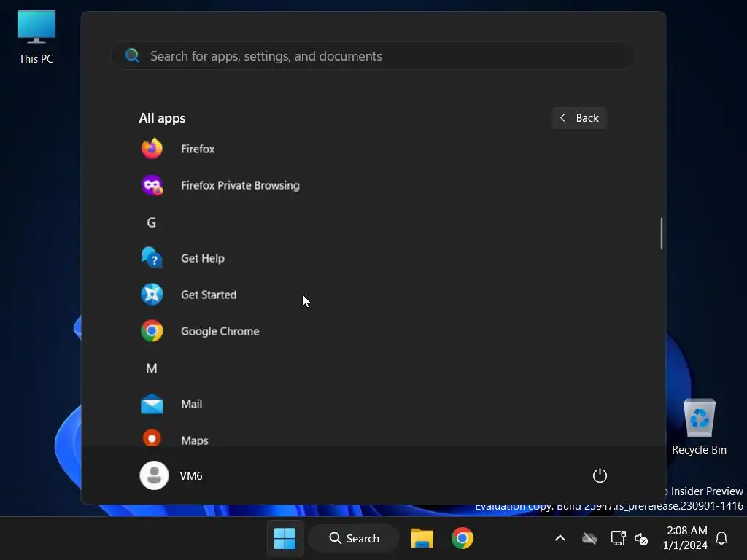747x560 pixels.
Task: Select the Recycle Bin desktop icon
Action: click(699, 427)
